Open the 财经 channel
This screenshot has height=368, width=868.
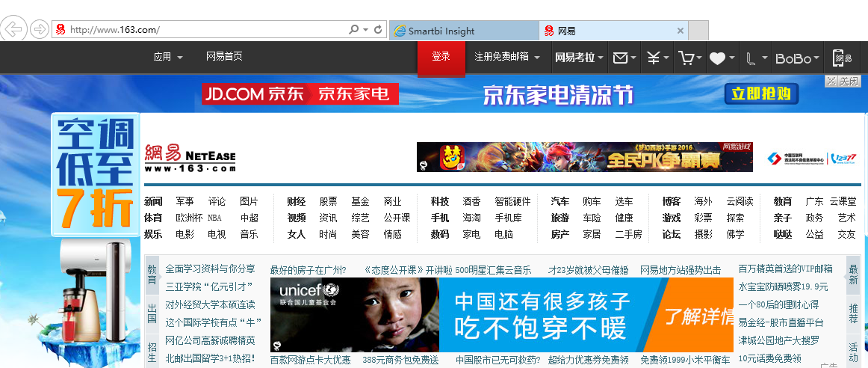click(x=296, y=202)
